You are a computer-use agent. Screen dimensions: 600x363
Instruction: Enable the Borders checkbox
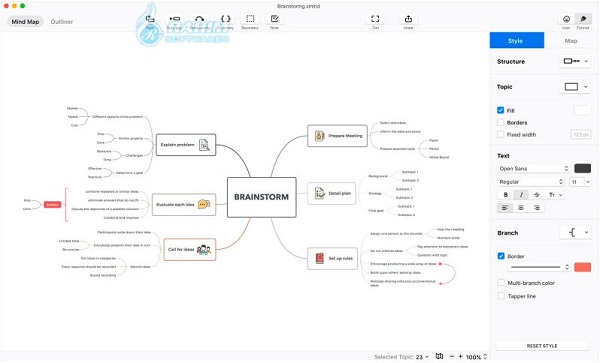(501, 122)
